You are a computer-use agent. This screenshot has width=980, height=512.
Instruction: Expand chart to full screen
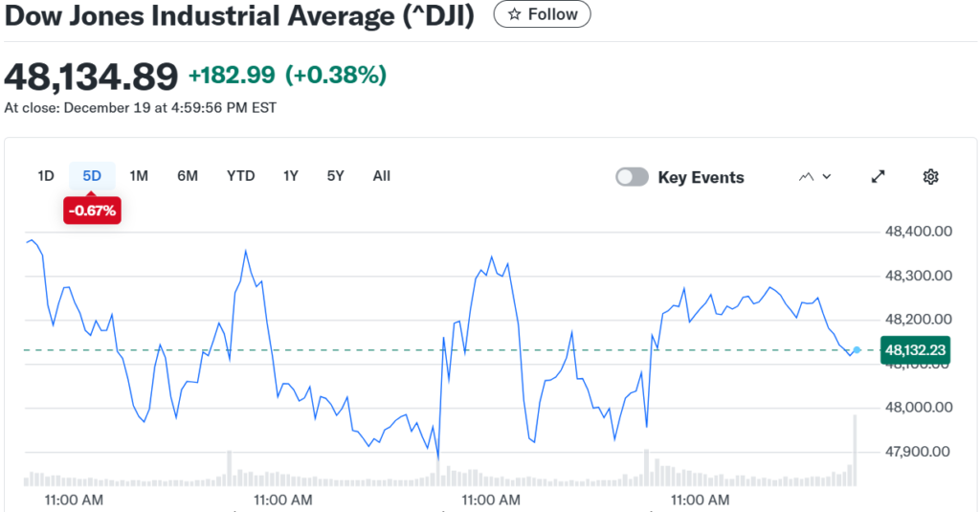coord(878,177)
